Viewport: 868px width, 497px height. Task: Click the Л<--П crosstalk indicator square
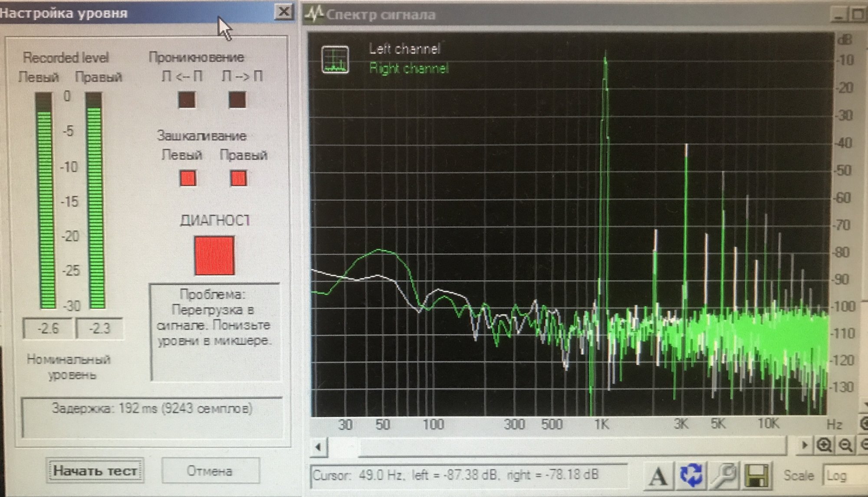pos(187,100)
